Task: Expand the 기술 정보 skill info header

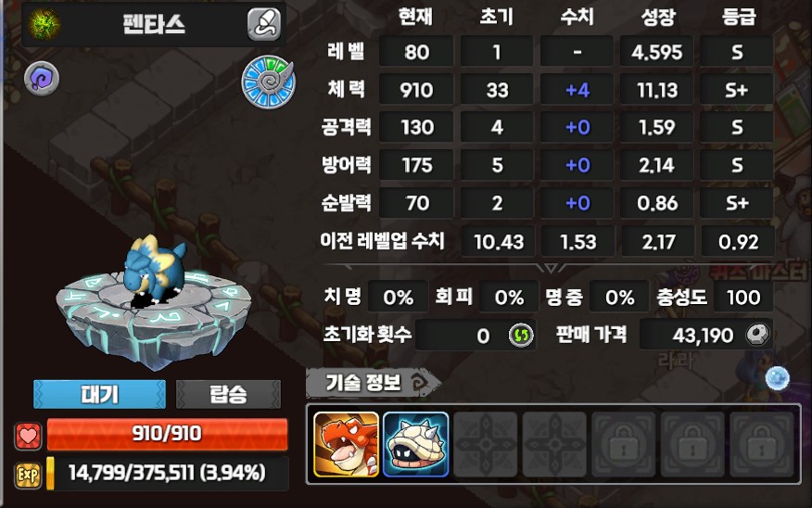Action: click(x=373, y=383)
